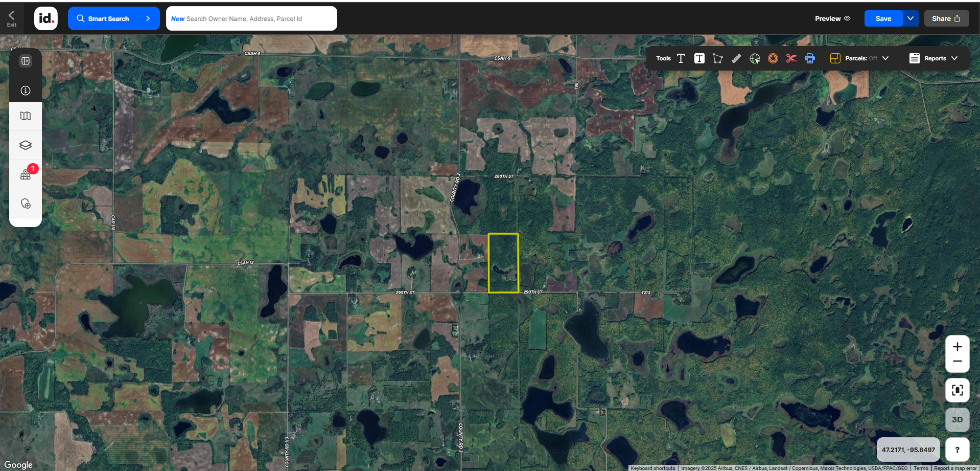Open the Terms link
This screenshot has width=980, height=471.
pyautogui.click(x=921, y=468)
